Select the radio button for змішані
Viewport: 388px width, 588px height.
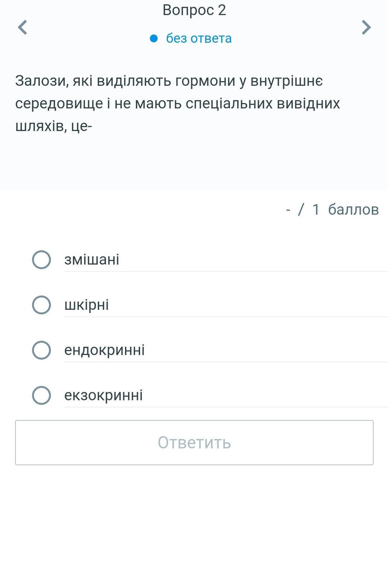(41, 260)
